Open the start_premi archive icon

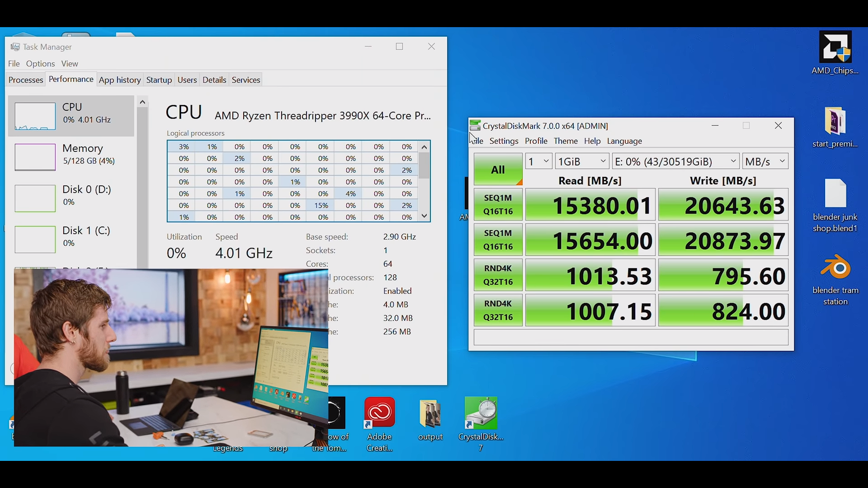click(835, 122)
